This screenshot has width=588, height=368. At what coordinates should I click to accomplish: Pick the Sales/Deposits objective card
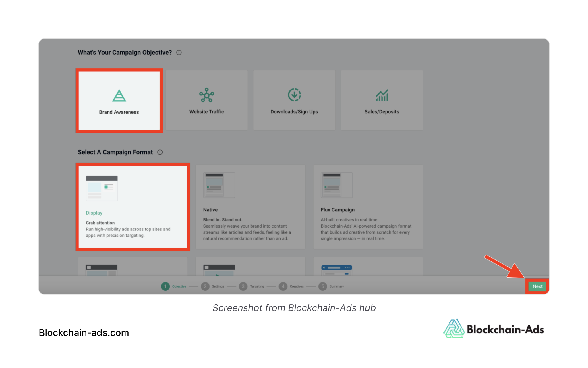click(382, 100)
